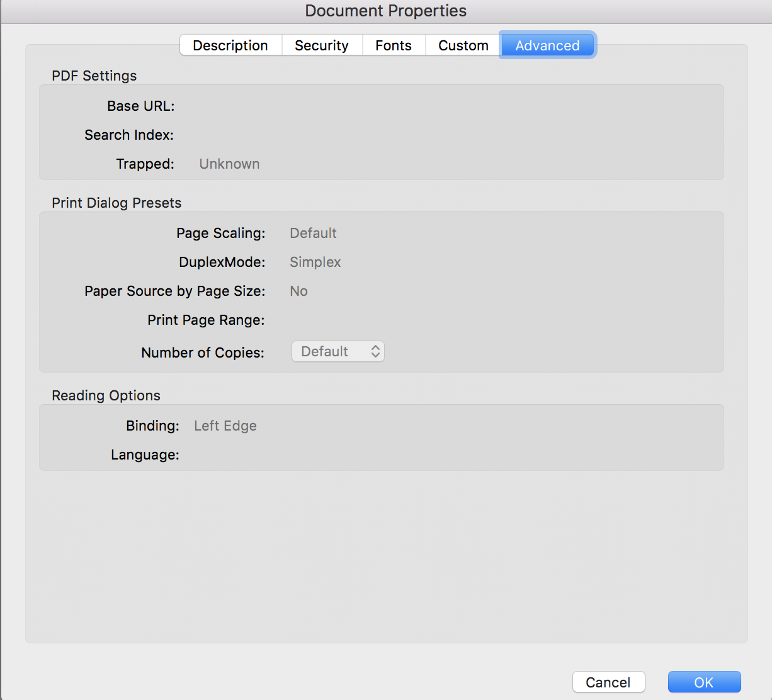
Task: Go to the Custom tab
Action: click(x=463, y=45)
